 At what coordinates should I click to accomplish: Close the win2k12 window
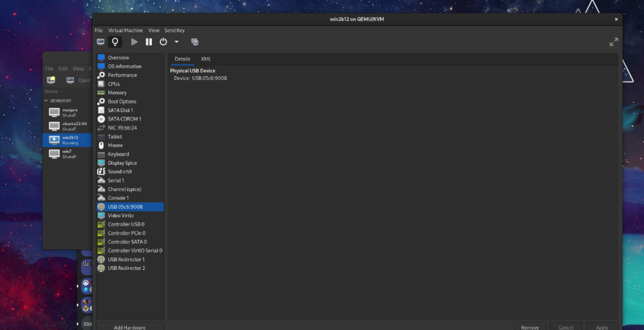[x=616, y=19]
